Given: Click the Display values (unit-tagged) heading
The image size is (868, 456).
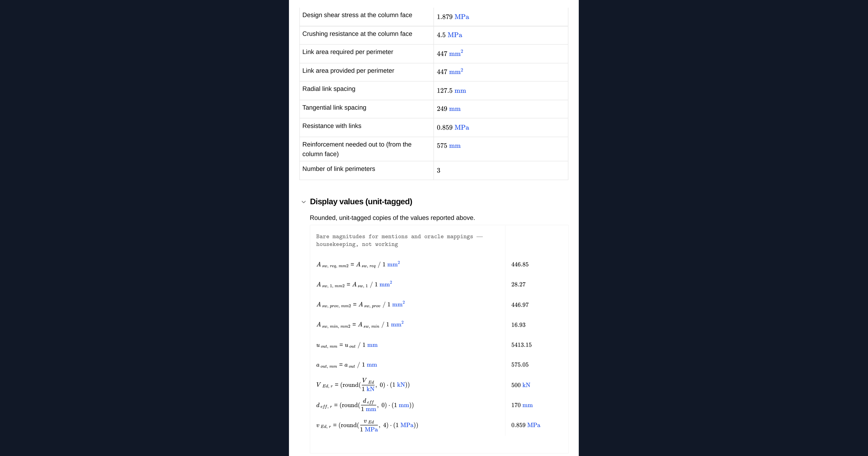Looking at the screenshot, I should click(361, 202).
